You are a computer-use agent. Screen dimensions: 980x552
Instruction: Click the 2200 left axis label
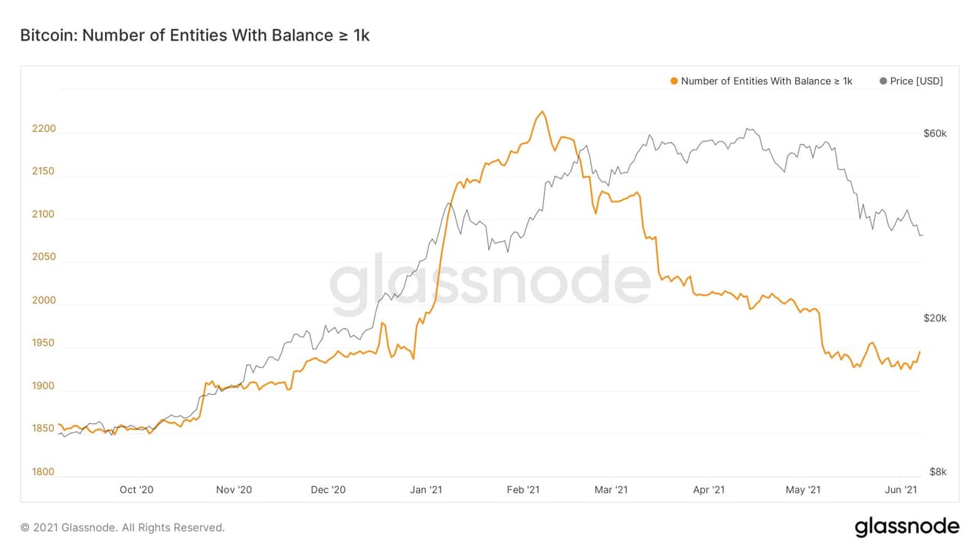pyautogui.click(x=44, y=129)
